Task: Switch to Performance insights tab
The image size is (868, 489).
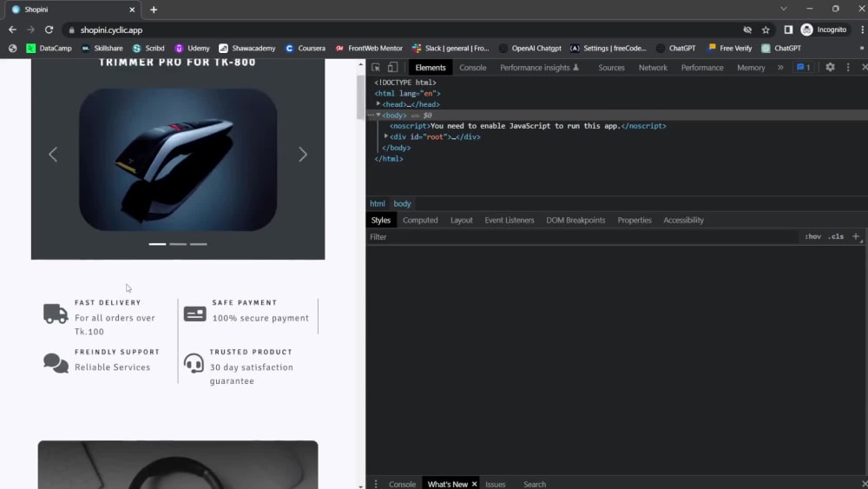Action: (x=539, y=68)
